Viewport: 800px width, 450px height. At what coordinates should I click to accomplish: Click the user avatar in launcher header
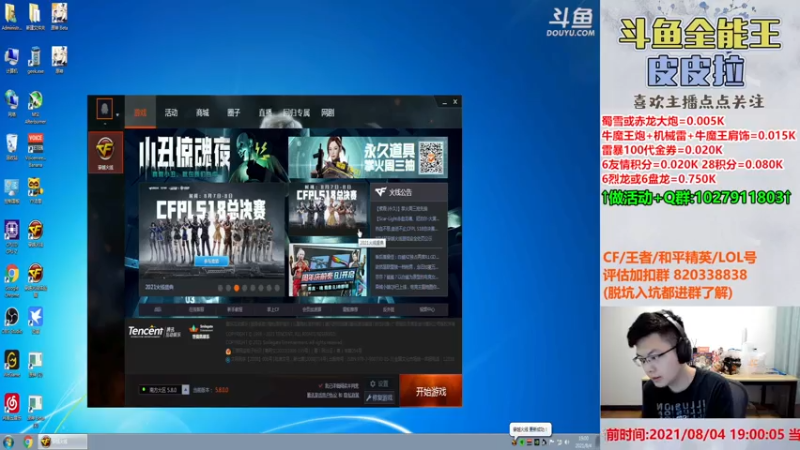[x=105, y=109]
